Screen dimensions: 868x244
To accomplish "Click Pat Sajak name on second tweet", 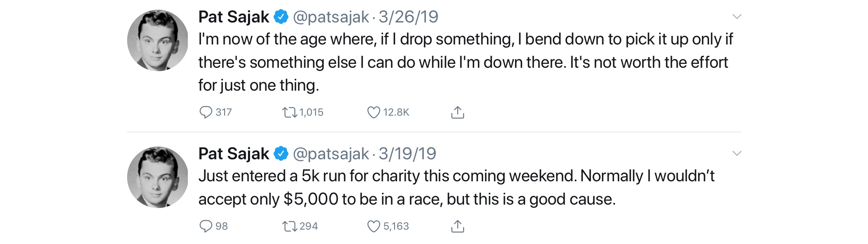I will (x=234, y=154).
